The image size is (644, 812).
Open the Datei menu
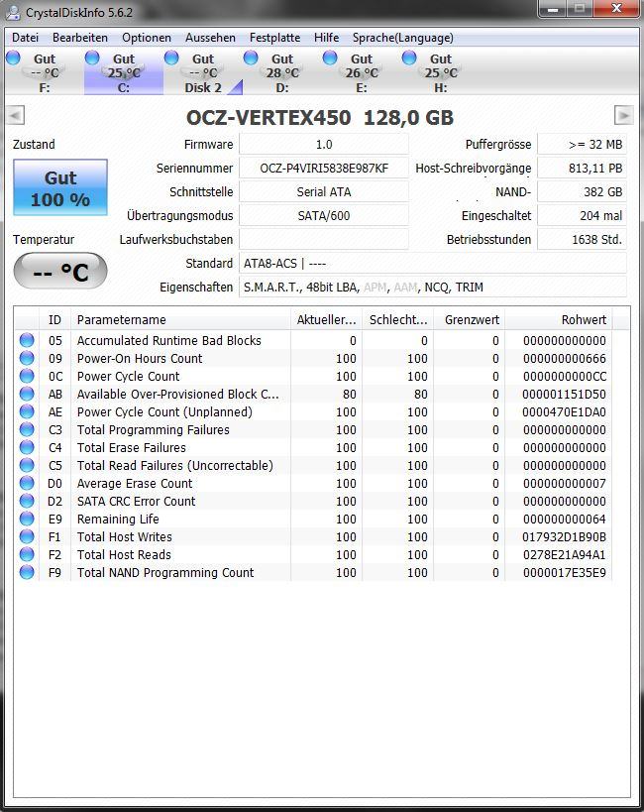pos(26,38)
